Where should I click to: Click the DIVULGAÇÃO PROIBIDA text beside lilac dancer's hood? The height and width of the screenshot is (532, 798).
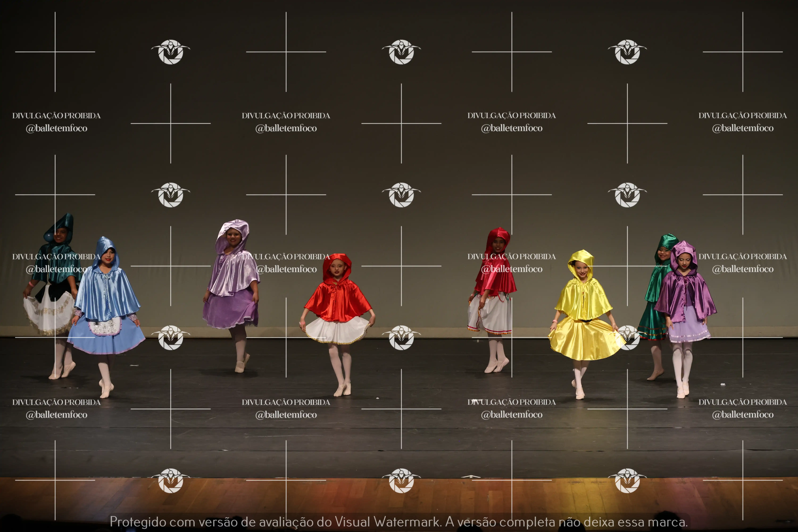coord(286,257)
